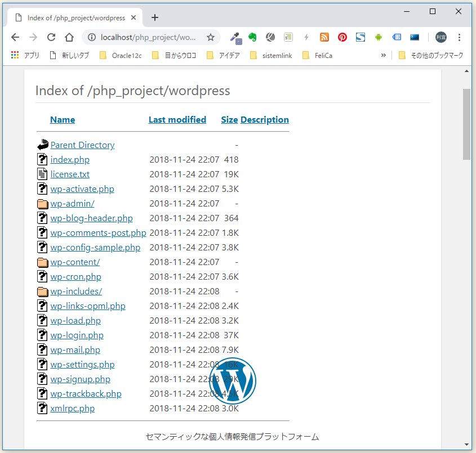The image size is (476, 453).
Task: Click the parent directory back-arrow icon
Action: pos(43,145)
